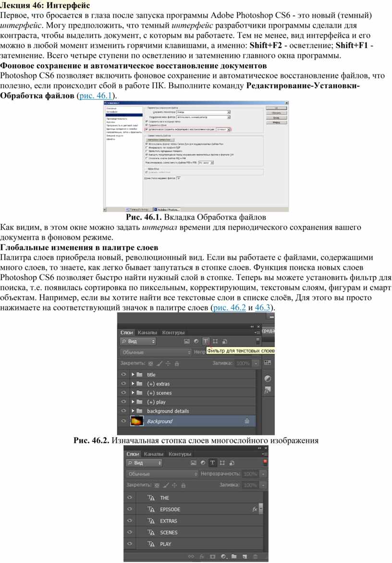The width and height of the screenshot is (392, 563).
Task: Hide the THE text layer with its eye icon
Action: pos(130,498)
